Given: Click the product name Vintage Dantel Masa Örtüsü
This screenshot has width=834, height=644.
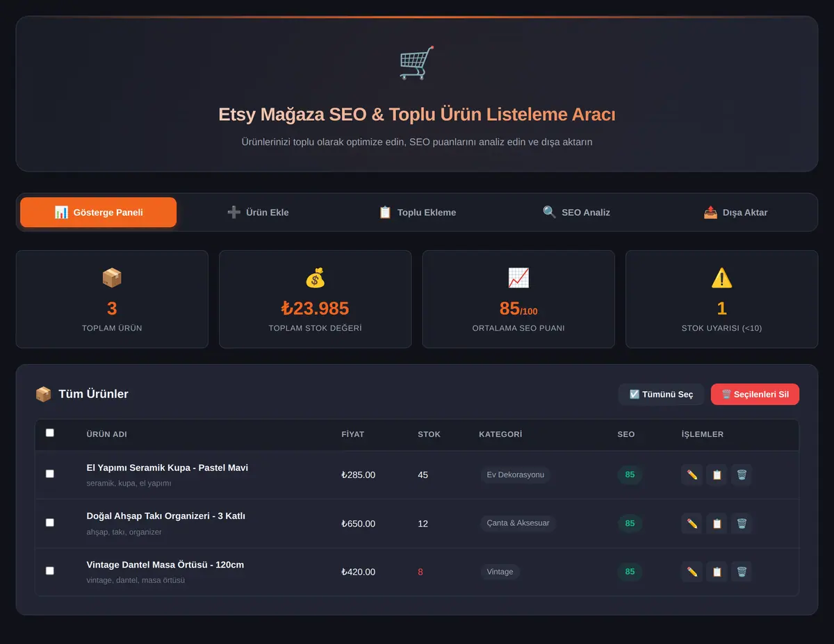Looking at the screenshot, I should [165, 565].
